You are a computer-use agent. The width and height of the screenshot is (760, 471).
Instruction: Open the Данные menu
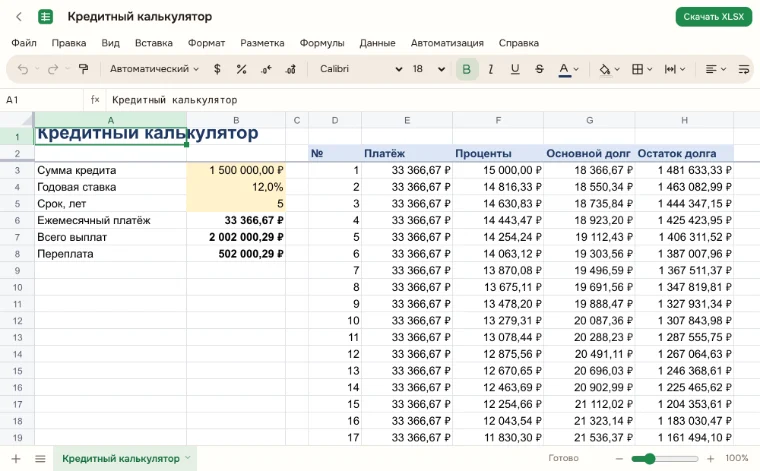pos(377,43)
